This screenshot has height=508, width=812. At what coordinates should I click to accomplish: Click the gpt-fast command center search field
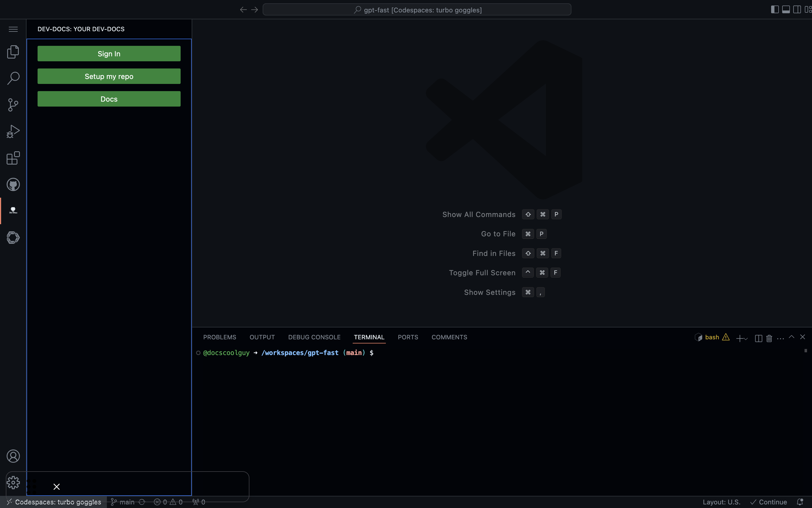point(417,10)
